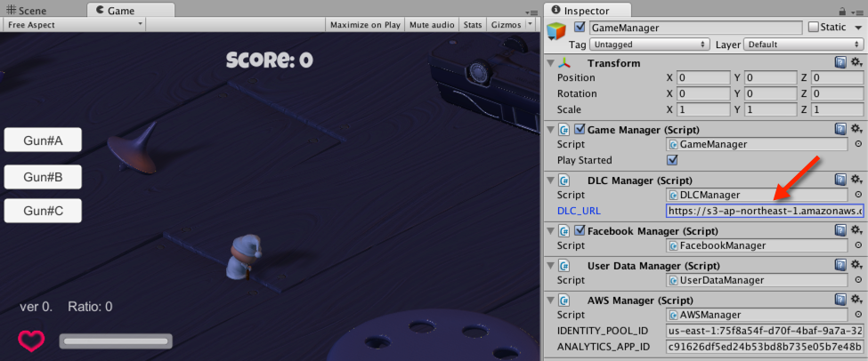The width and height of the screenshot is (868, 361).
Task: Click the Gun#A button
Action: pyautogui.click(x=43, y=140)
